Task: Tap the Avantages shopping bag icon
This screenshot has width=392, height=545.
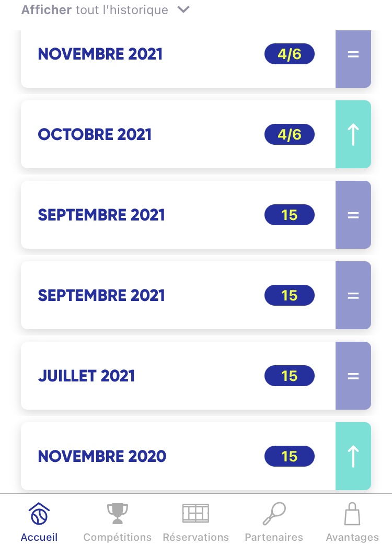Action: coord(352,514)
